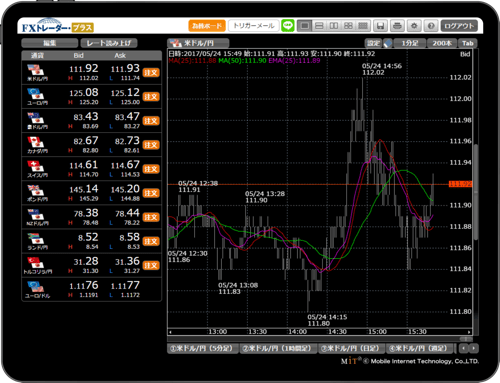Open the 米ドル/円 currency pair selector
The image size is (500, 383).
coord(198,43)
